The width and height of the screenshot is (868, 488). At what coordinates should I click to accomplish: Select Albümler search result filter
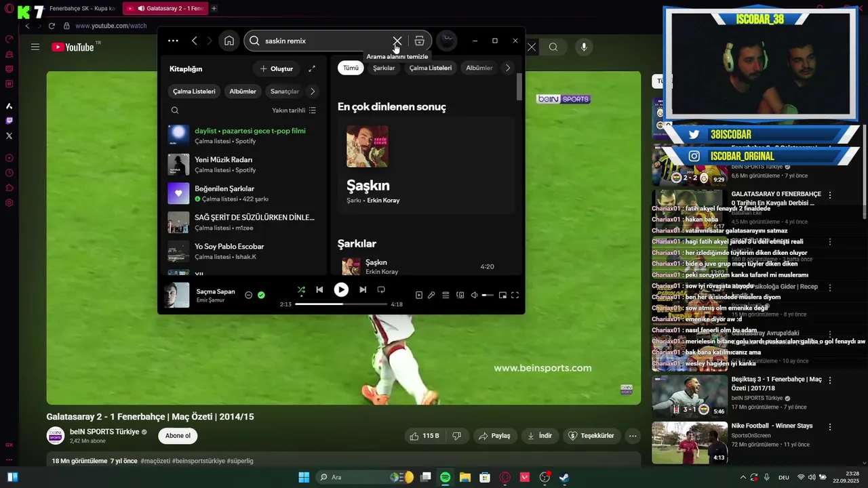[479, 68]
